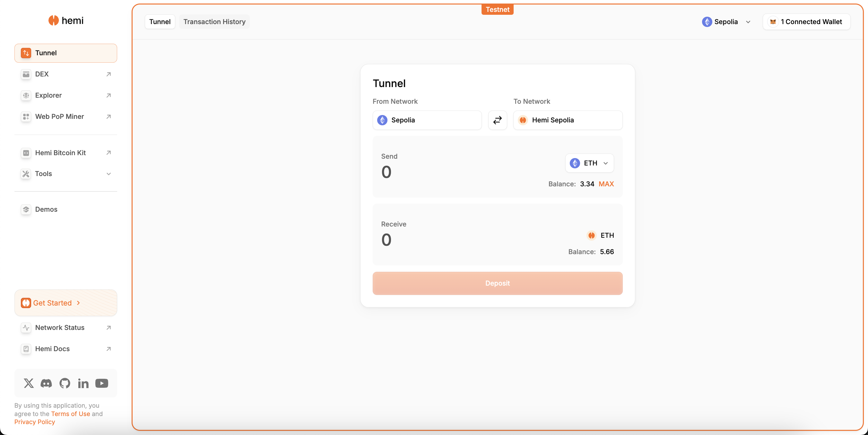868x435 pixels.
Task: Select the From Network Sepolia field
Action: 427,120
